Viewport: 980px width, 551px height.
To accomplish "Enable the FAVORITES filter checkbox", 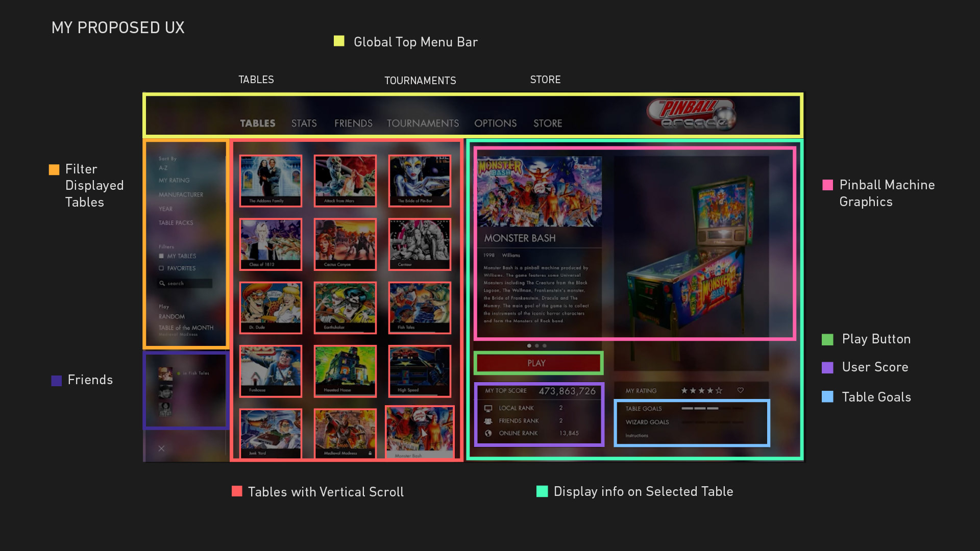I will pyautogui.click(x=161, y=268).
